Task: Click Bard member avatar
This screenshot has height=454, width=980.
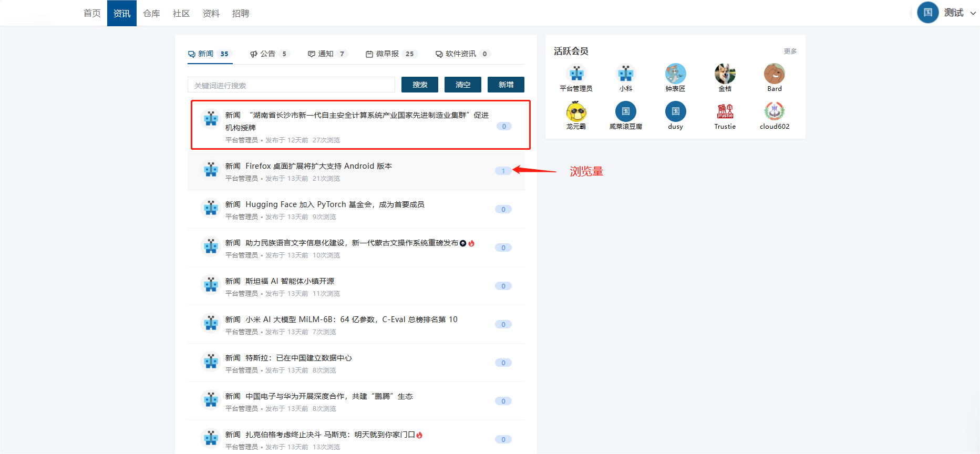Action: 774,74
